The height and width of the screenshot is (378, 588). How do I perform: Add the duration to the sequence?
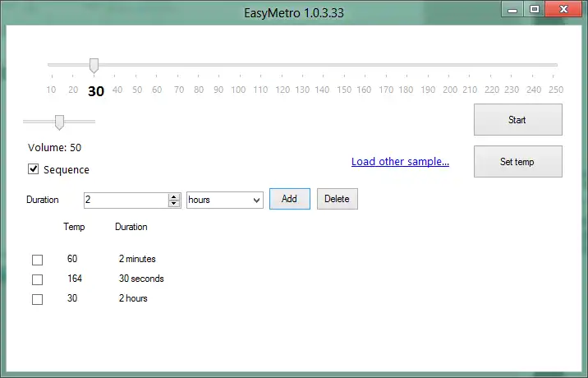coord(290,199)
